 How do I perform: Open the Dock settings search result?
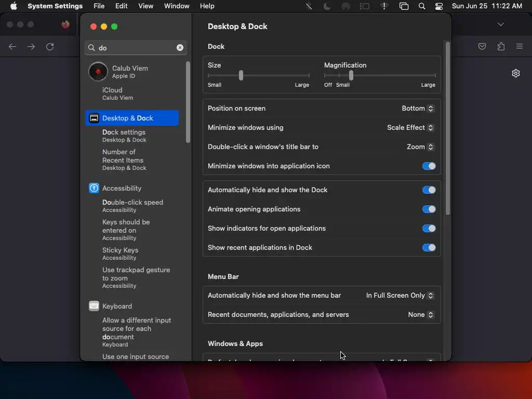(x=124, y=136)
